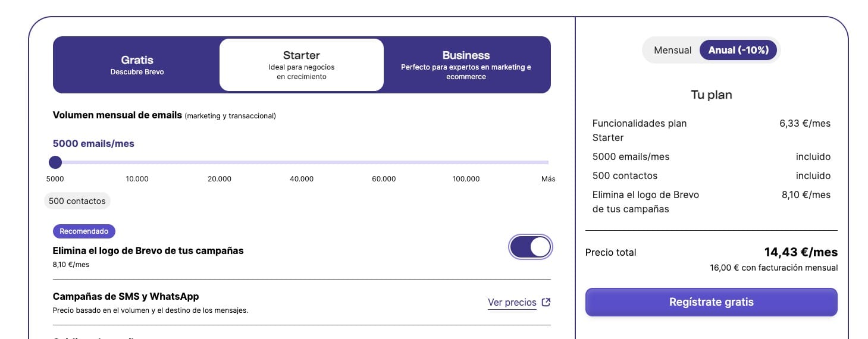868x339 pixels.
Task: Select the Gratis plan tab
Action: tap(137, 65)
